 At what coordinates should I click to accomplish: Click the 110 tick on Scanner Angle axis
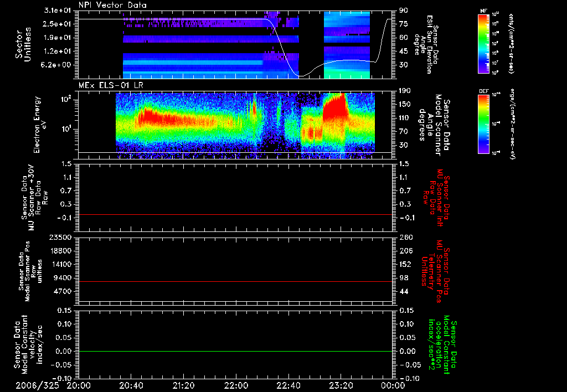(x=405, y=118)
